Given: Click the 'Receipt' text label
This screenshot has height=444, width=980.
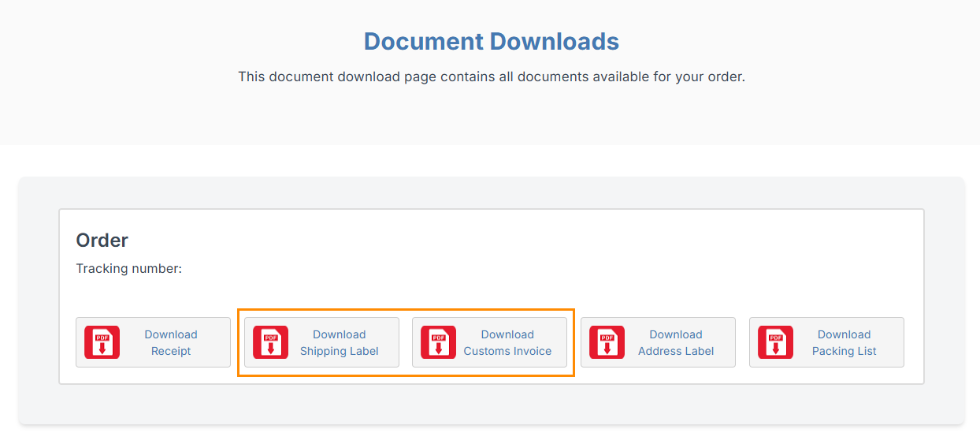Looking at the screenshot, I should tap(171, 352).
